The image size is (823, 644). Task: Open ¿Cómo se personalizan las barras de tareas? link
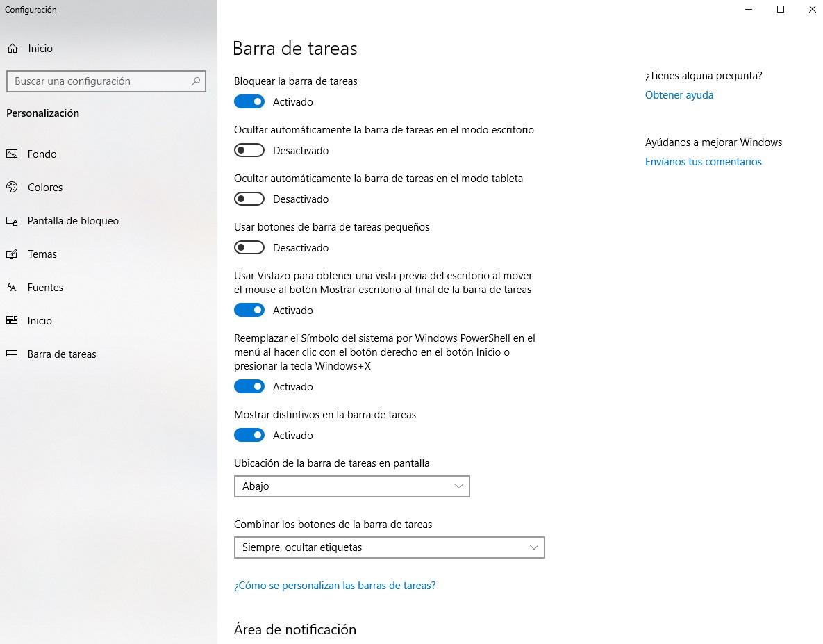[x=335, y=586]
